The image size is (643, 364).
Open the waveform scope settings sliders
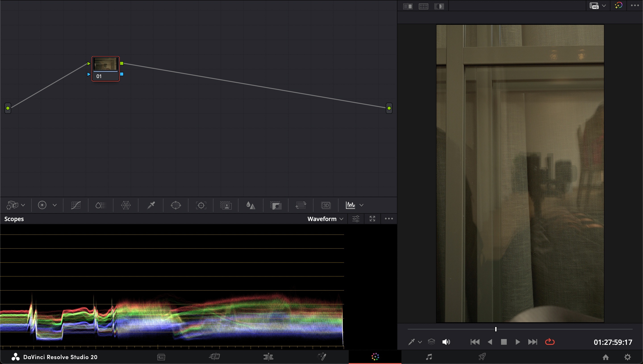(356, 219)
